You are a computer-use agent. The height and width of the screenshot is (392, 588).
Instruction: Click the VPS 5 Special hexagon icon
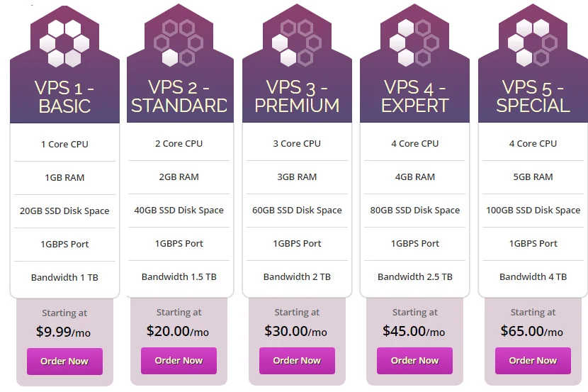coord(533,43)
